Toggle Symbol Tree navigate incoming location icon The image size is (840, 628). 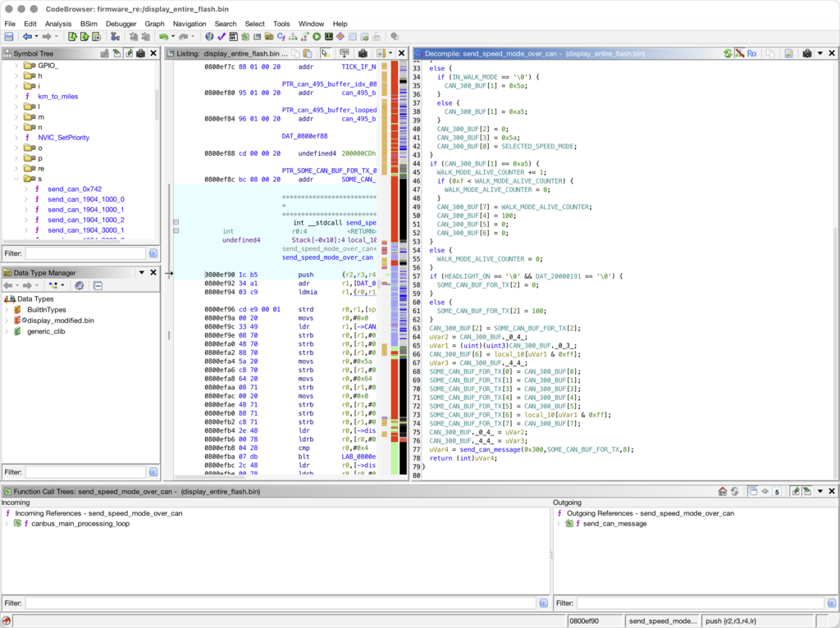[116, 53]
